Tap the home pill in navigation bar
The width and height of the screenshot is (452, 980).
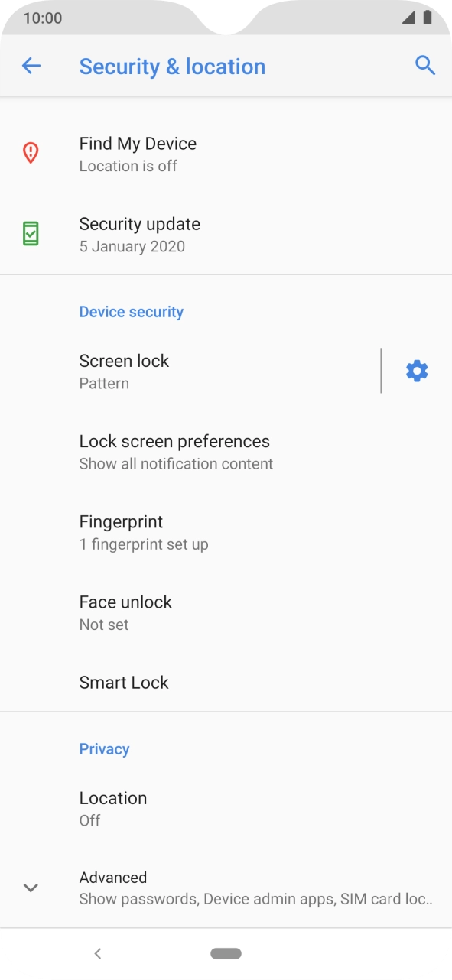pyautogui.click(x=226, y=953)
